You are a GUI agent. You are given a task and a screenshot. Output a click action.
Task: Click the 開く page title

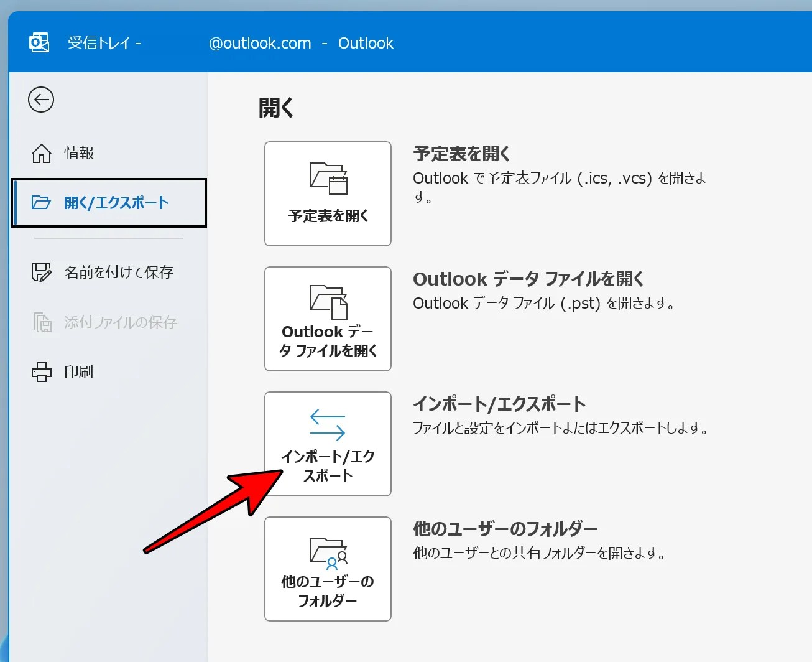(x=276, y=108)
